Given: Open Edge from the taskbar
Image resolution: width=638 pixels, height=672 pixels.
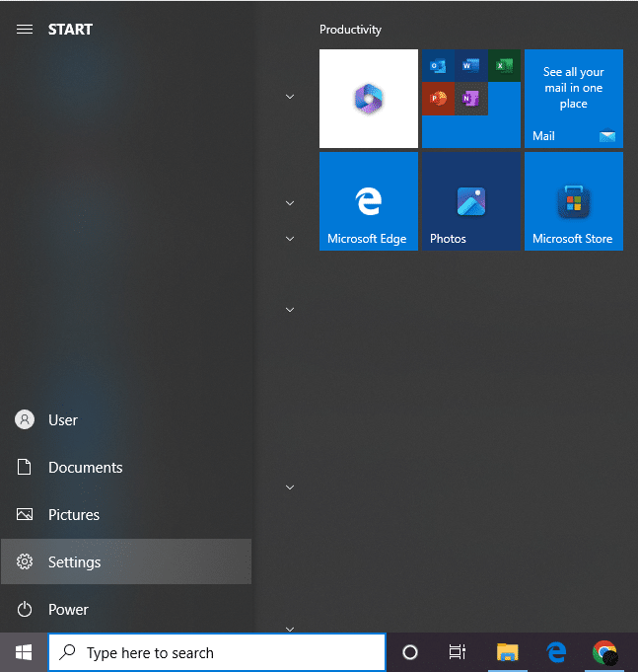Looking at the screenshot, I should 556,652.
